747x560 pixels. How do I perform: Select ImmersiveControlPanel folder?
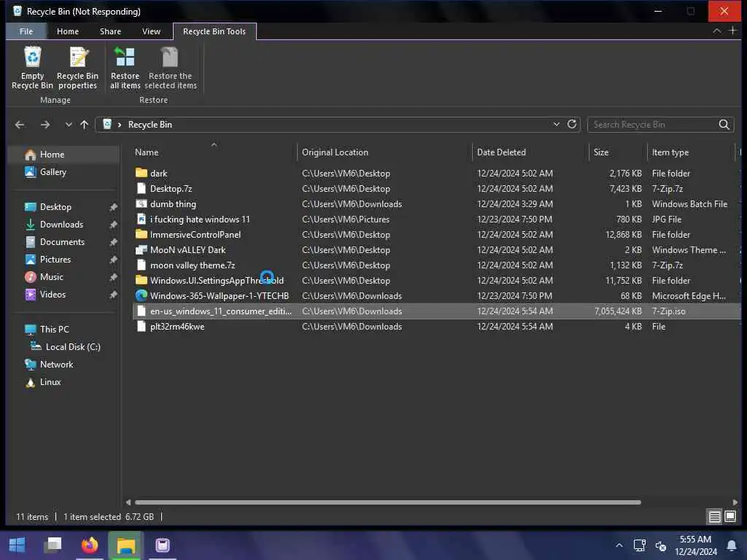pos(196,234)
